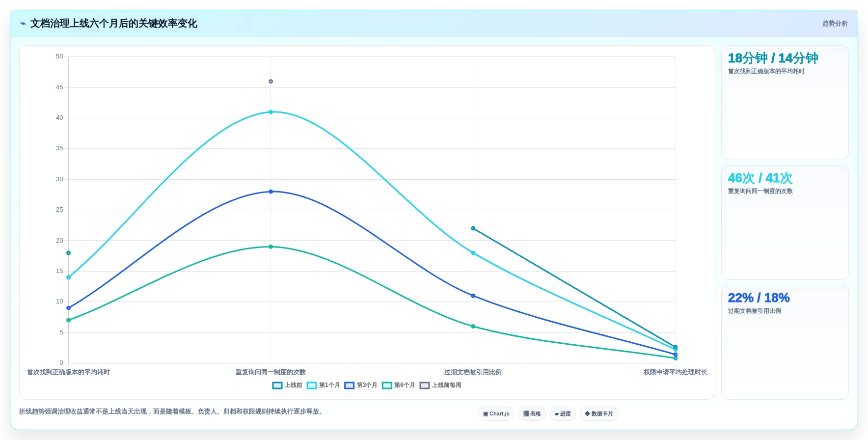
Task: Toggle the 上线前 legend series
Action: [287, 385]
